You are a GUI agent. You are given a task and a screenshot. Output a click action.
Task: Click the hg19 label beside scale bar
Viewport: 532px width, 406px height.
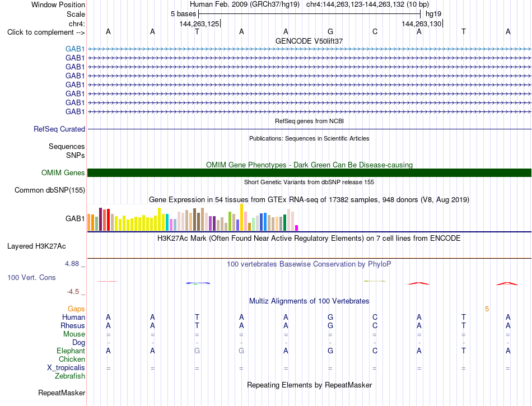(x=433, y=14)
